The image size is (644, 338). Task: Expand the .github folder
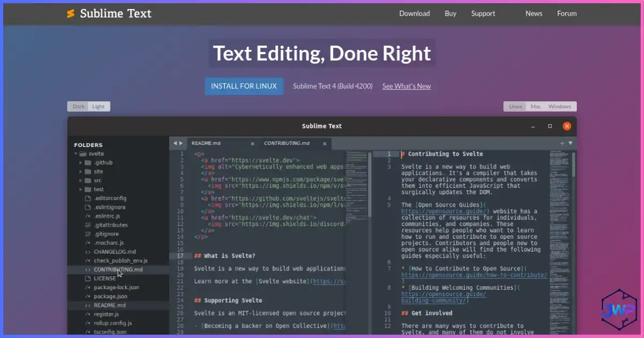(x=81, y=163)
